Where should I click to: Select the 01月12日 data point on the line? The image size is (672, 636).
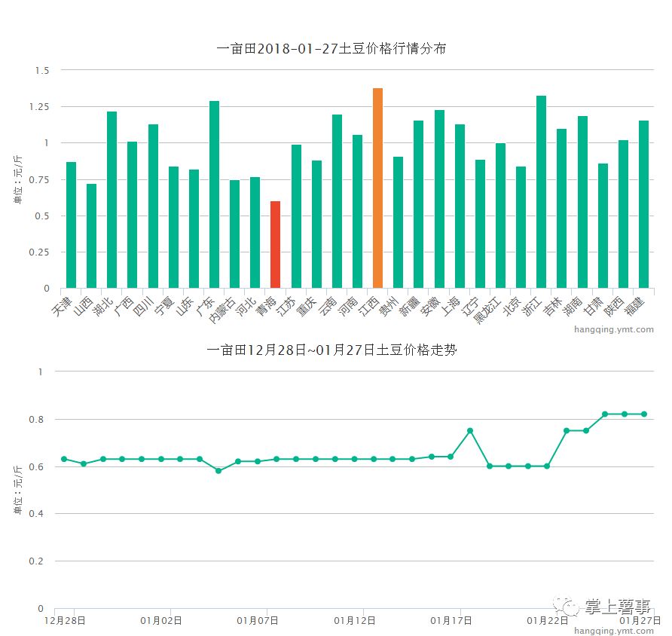point(354,459)
